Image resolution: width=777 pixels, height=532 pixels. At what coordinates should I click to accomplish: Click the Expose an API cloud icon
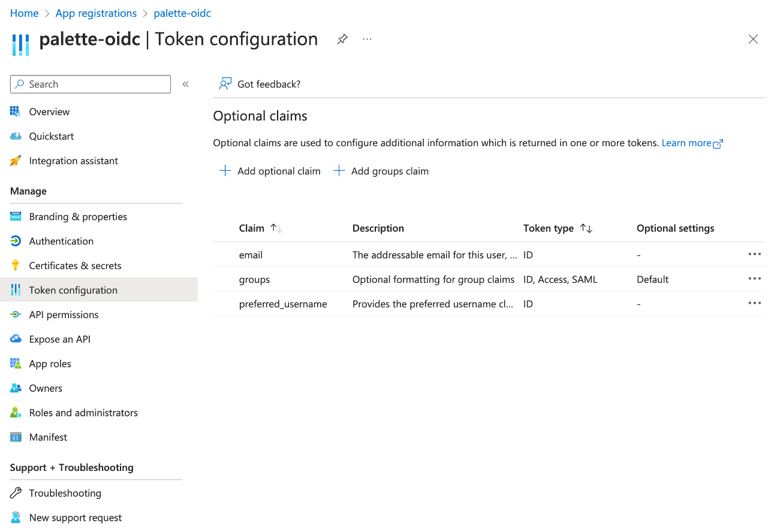[x=16, y=339]
